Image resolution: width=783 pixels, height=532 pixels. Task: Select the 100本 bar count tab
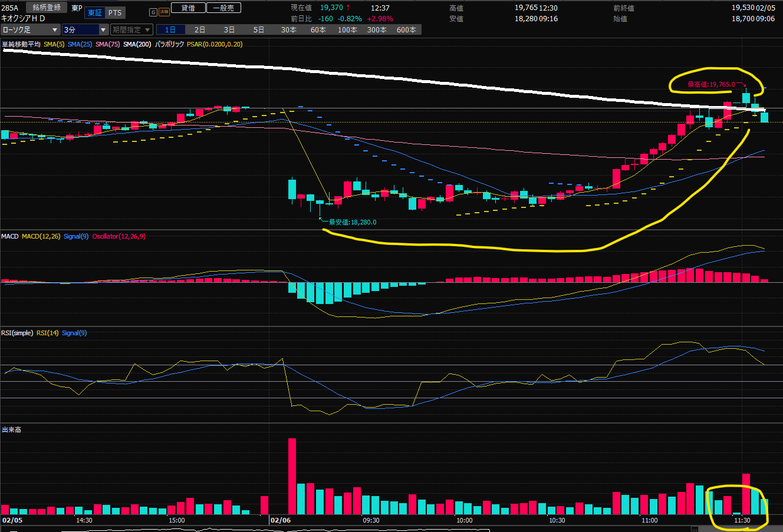pyautogui.click(x=347, y=29)
